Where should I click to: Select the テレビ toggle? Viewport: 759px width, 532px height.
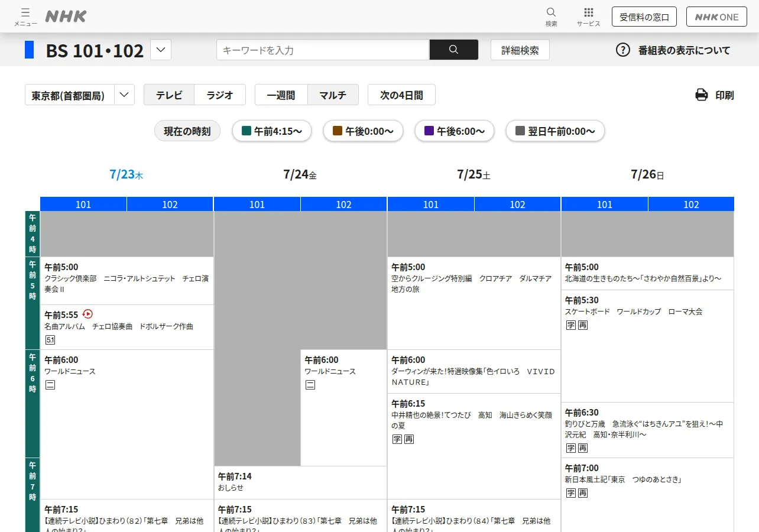(x=169, y=95)
